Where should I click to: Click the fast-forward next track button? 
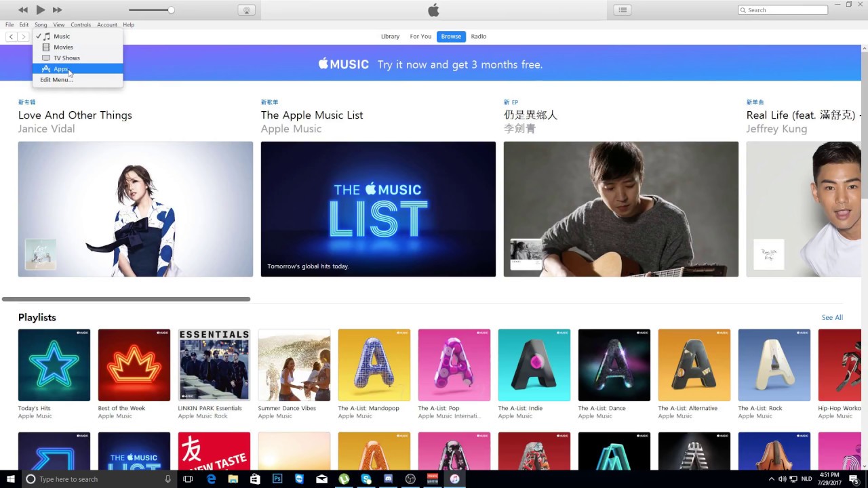point(57,9)
